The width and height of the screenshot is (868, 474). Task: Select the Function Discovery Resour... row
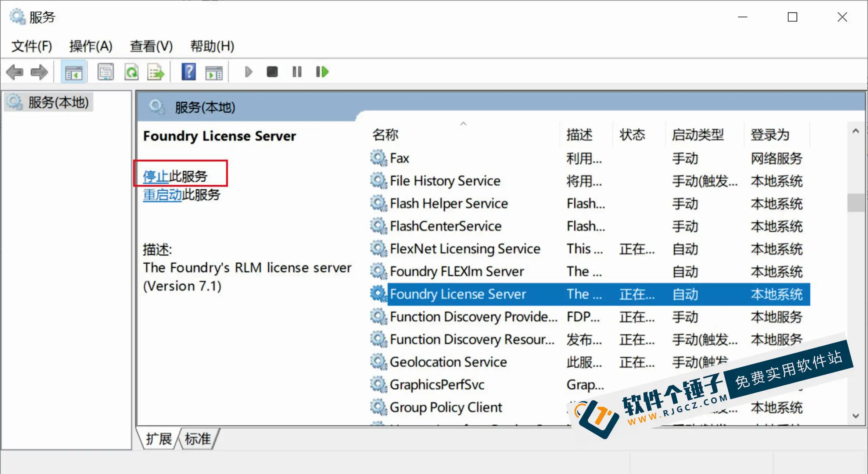point(590,339)
